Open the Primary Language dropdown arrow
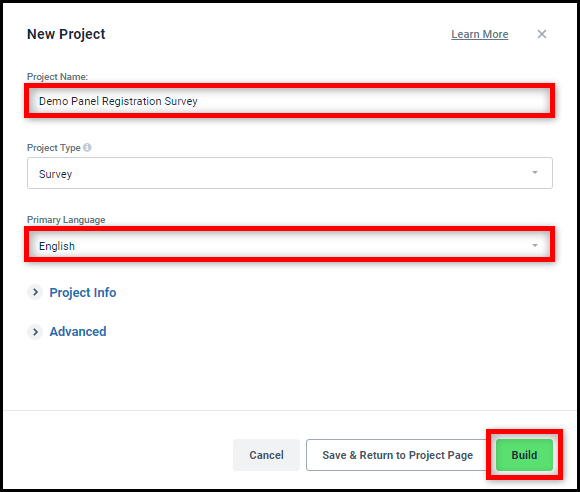The height and width of the screenshot is (492, 580). click(x=535, y=245)
